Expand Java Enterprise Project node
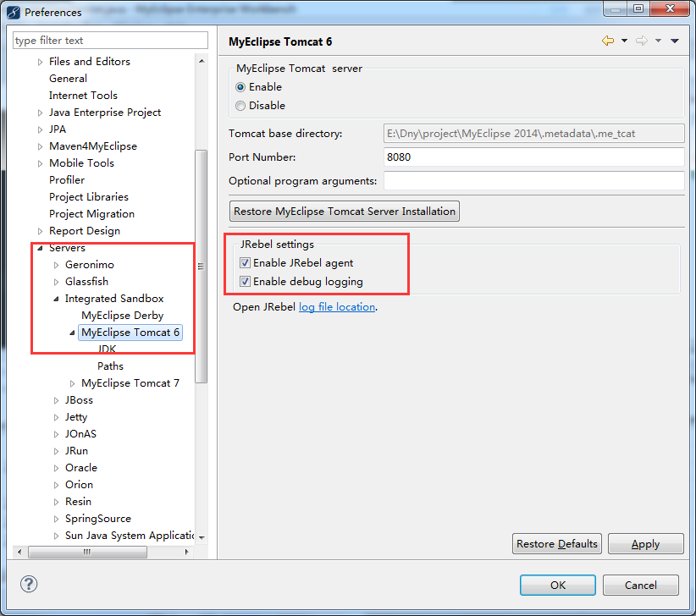696x616 pixels. pos(40,113)
